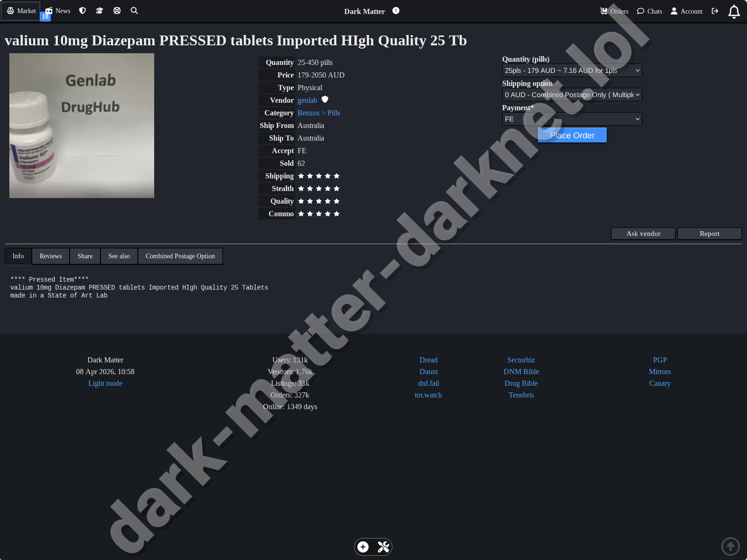This screenshot has width=747, height=560.
Task: Click the 18 news notification badge
Action: pos(45,17)
